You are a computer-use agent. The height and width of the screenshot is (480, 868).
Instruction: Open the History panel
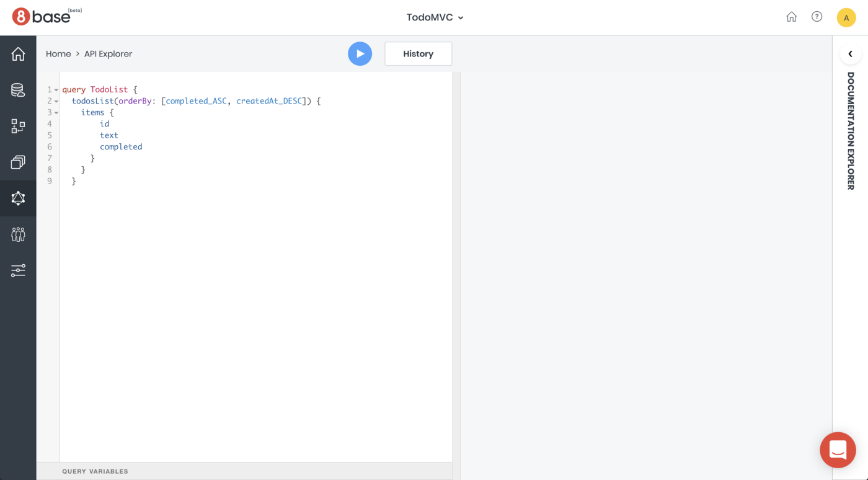click(x=418, y=53)
